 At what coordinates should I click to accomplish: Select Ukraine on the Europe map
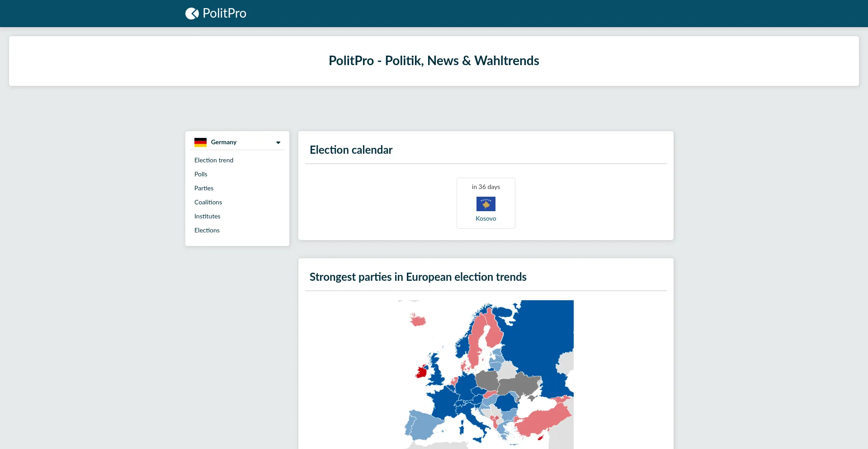point(520,385)
